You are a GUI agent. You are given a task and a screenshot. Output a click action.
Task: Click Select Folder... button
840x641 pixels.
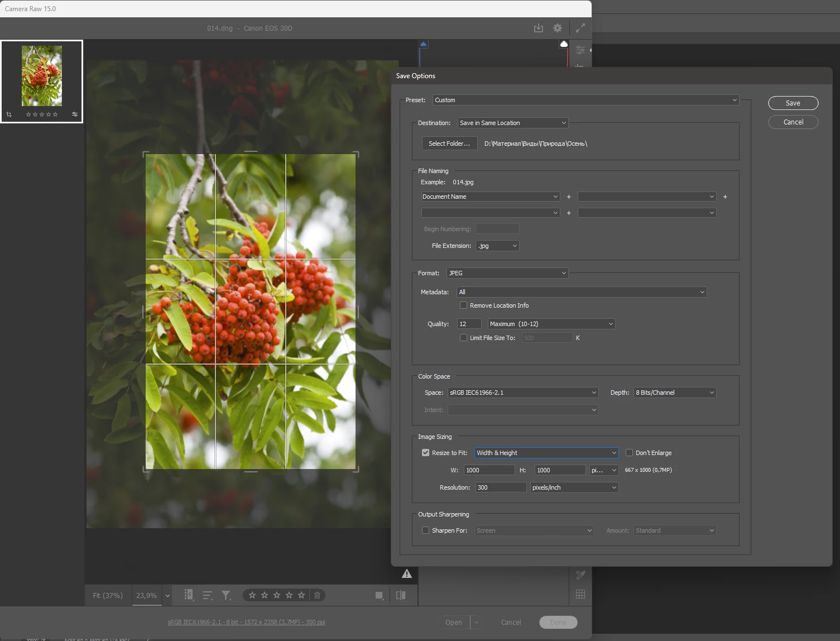pyautogui.click(x=449, y=143)
